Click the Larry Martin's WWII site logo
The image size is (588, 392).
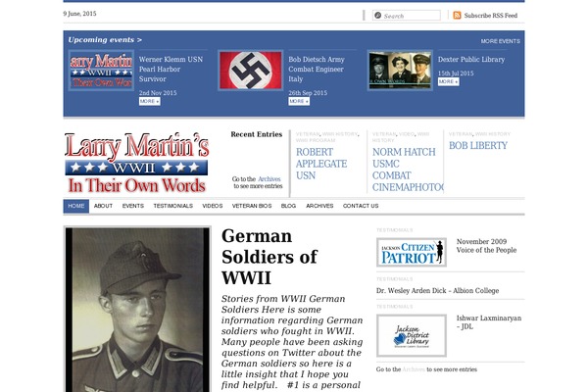[136, 163]
